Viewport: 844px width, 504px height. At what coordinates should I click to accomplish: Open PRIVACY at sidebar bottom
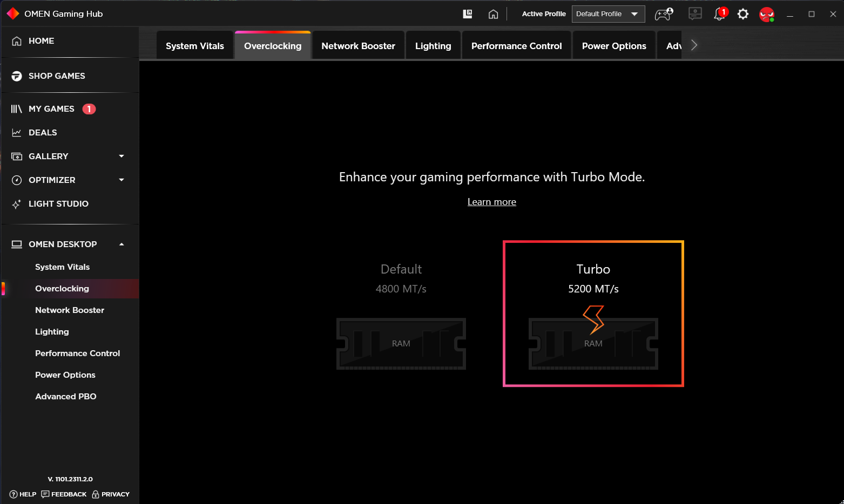tap(111, 494)
